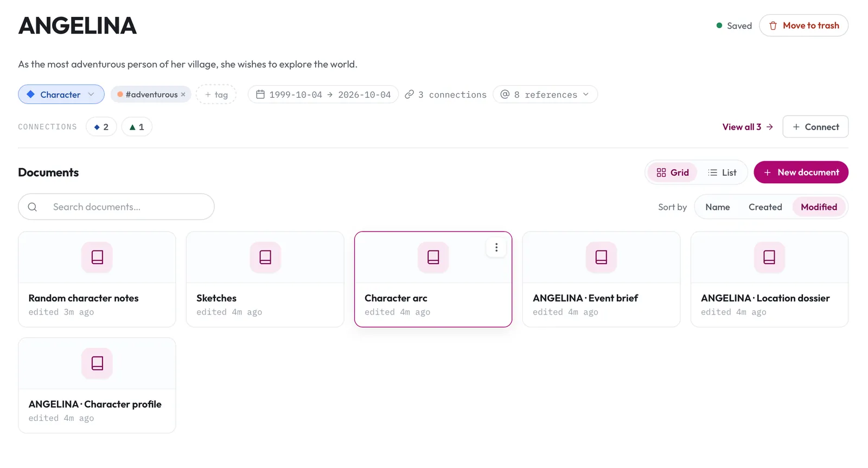
Task: Click the ANGELINA page title
Action: [x=78, y=26]
